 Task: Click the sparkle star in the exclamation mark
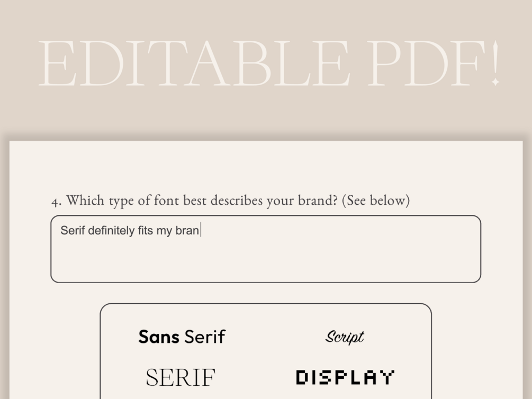coord(495,83)
